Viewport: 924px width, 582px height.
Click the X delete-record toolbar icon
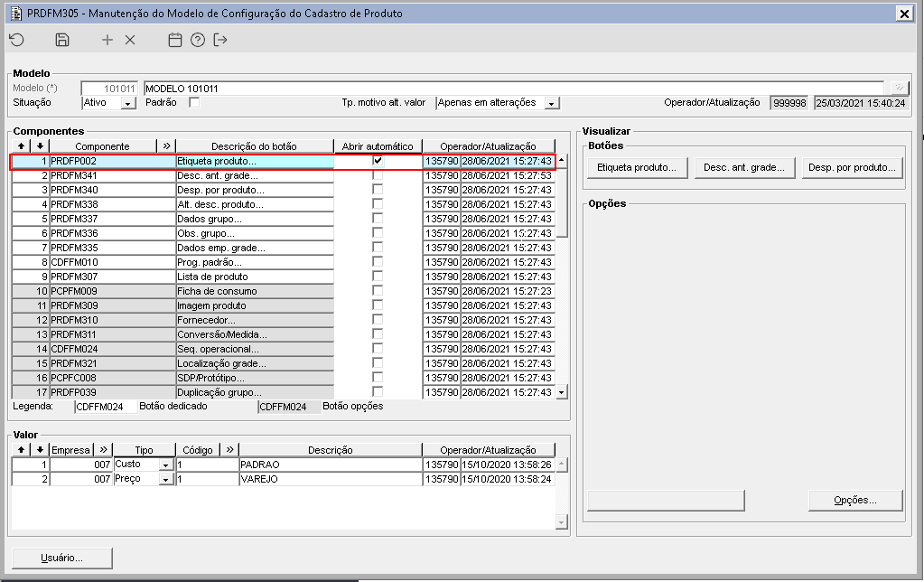[130, 40]
